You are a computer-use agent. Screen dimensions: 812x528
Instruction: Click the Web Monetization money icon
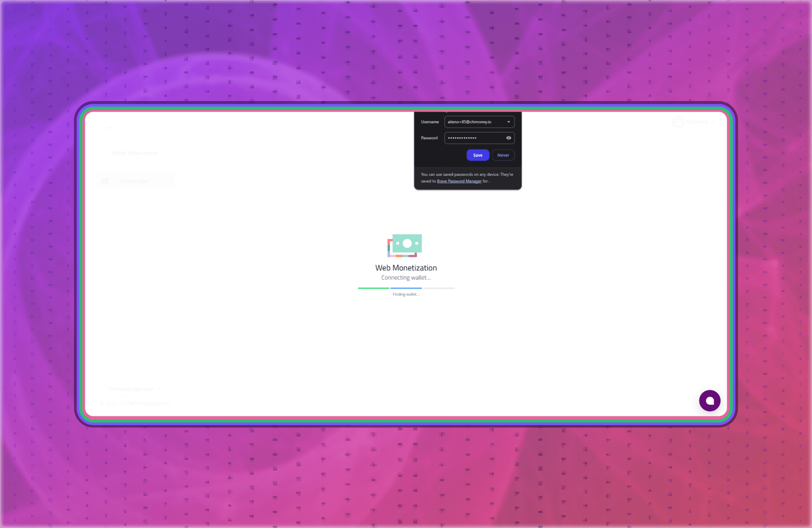[405, 245]
